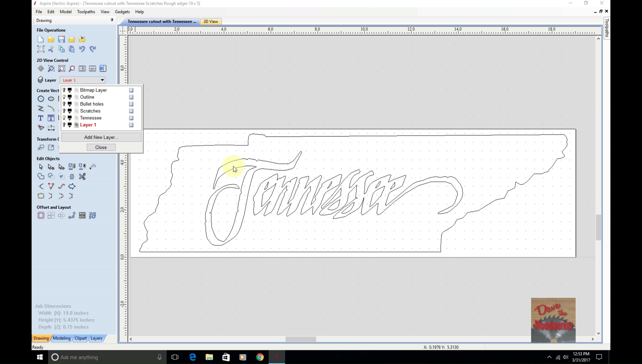
Task: Select the Draw Circle tool
Action: (41, 99)
